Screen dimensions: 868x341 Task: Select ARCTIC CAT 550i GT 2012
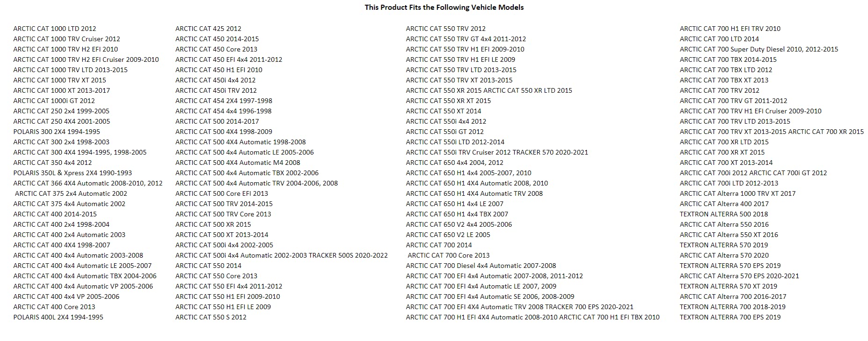point(445,132)
